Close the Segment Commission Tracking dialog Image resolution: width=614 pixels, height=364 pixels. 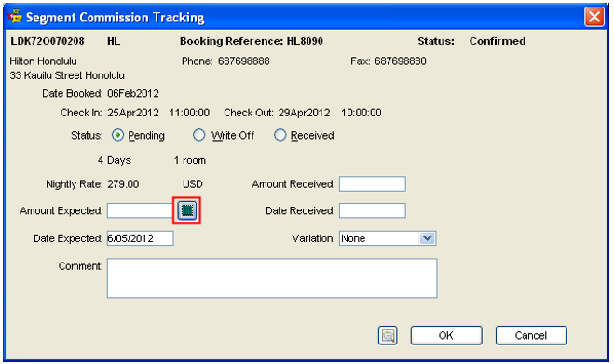(x=594, y=17)
